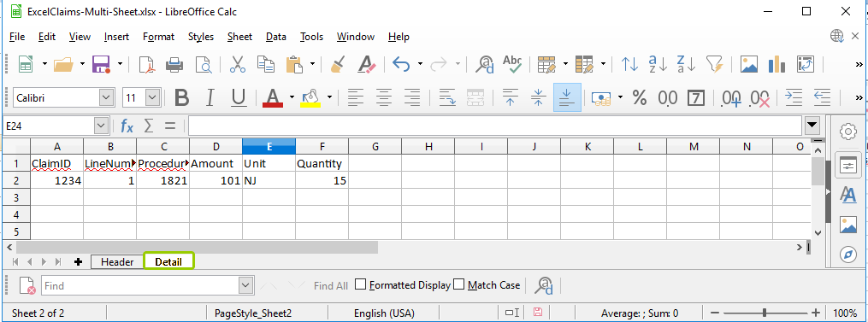Switch to the Header sheet tab
Viewport: 868px width, 322px height.
coord(117,261)
